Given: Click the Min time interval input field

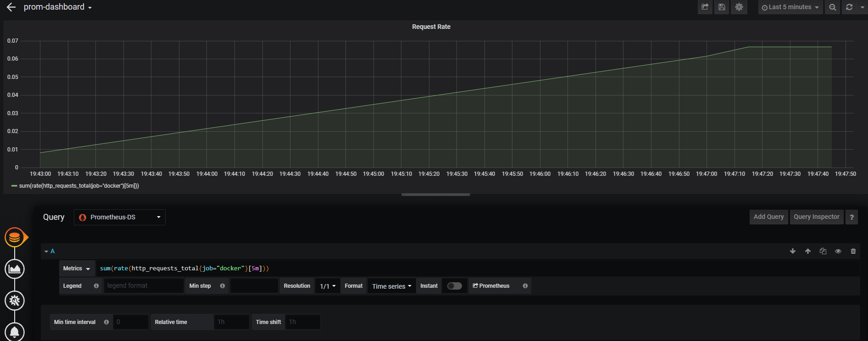Looking at the screenshot, I should click(x=131, y=322).
